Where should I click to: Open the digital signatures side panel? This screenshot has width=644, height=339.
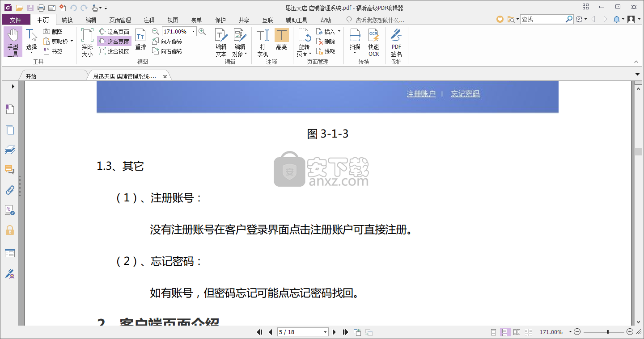[x=10, y=273]
